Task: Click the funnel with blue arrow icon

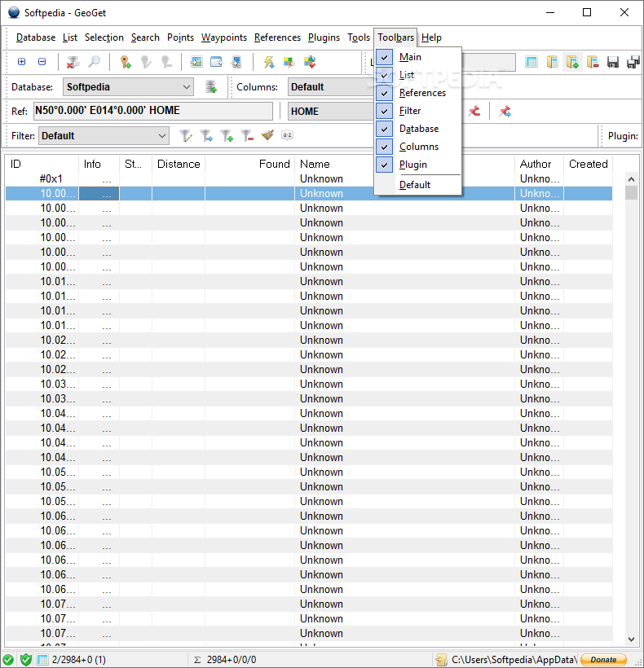Action: [206, 135]
